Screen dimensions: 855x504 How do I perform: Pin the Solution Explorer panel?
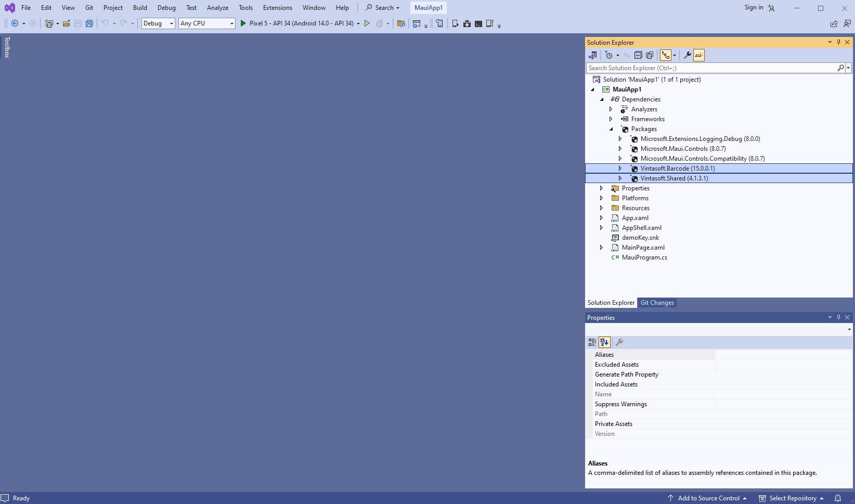[838, 42]
